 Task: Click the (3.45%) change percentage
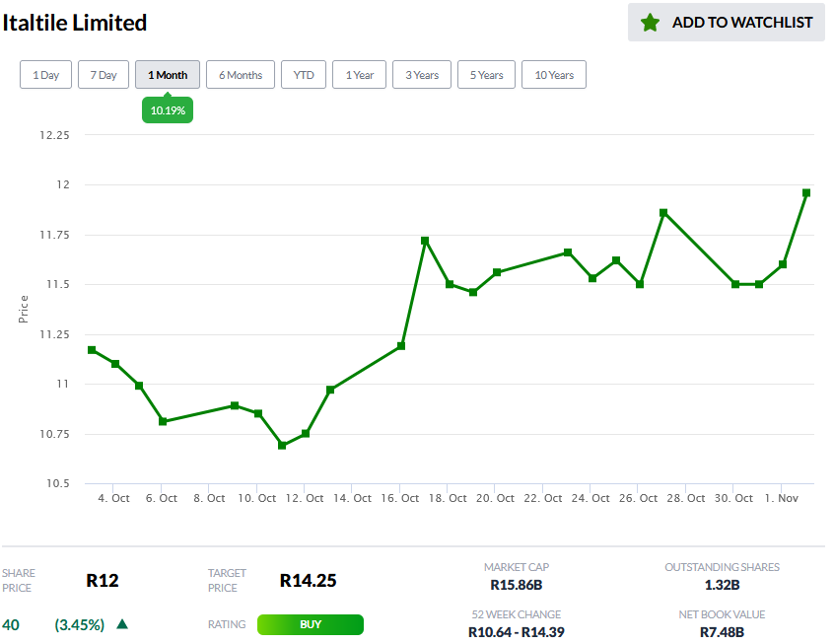click(80, 624)
